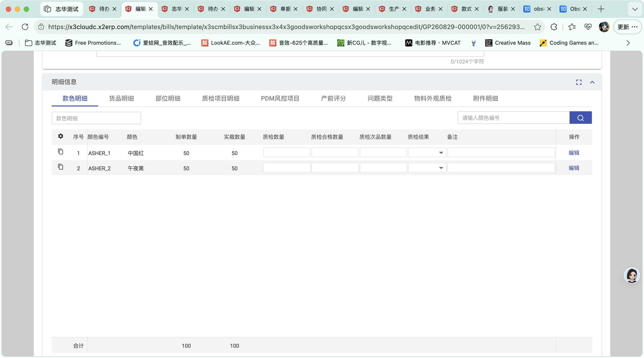Open 志华测试 workspace tab group
644x358 pixels.
(61, 9)
